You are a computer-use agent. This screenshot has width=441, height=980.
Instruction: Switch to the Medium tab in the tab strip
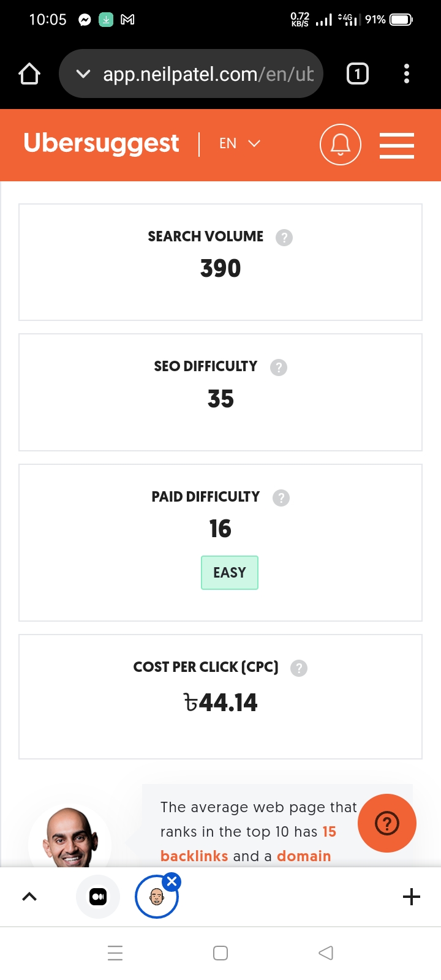pos(98,897)
